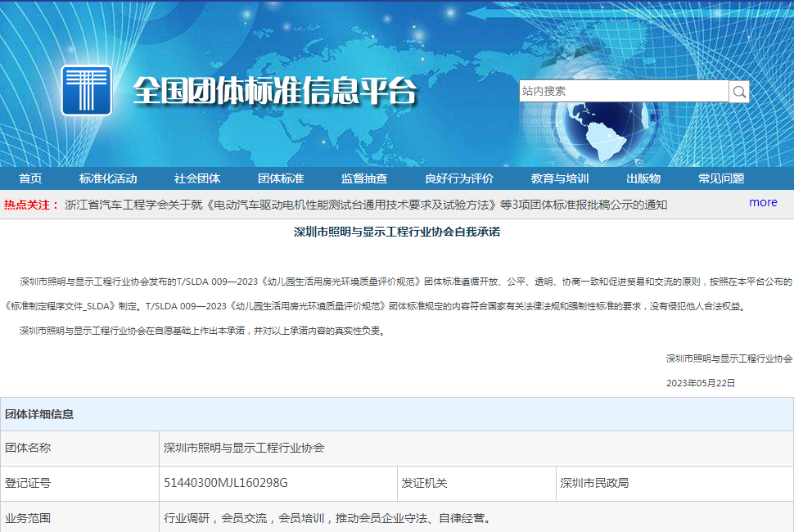Select the registration number 51440300MJL160298G
794x532 pixels.
click(x=226, y=483)
